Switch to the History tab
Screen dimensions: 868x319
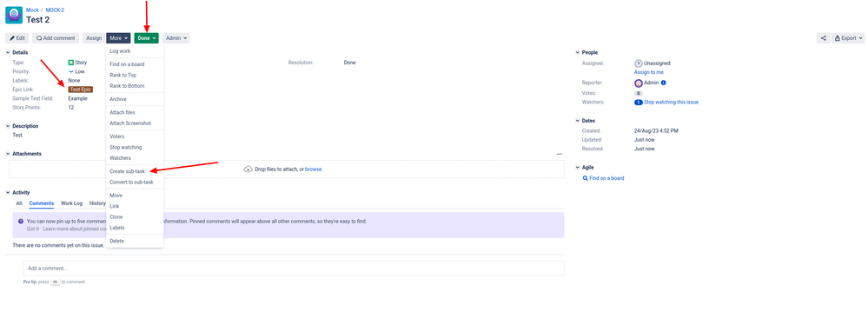click(96, 203)
